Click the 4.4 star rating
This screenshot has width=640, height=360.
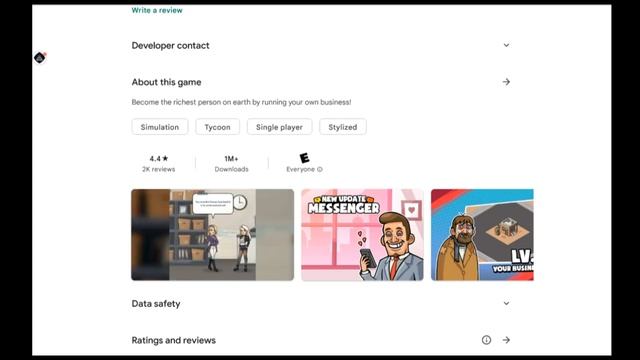coord(158,158)
